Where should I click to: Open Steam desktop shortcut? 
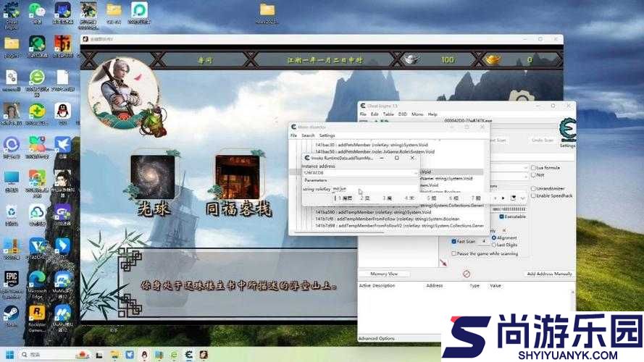click(x=12, y=313)
